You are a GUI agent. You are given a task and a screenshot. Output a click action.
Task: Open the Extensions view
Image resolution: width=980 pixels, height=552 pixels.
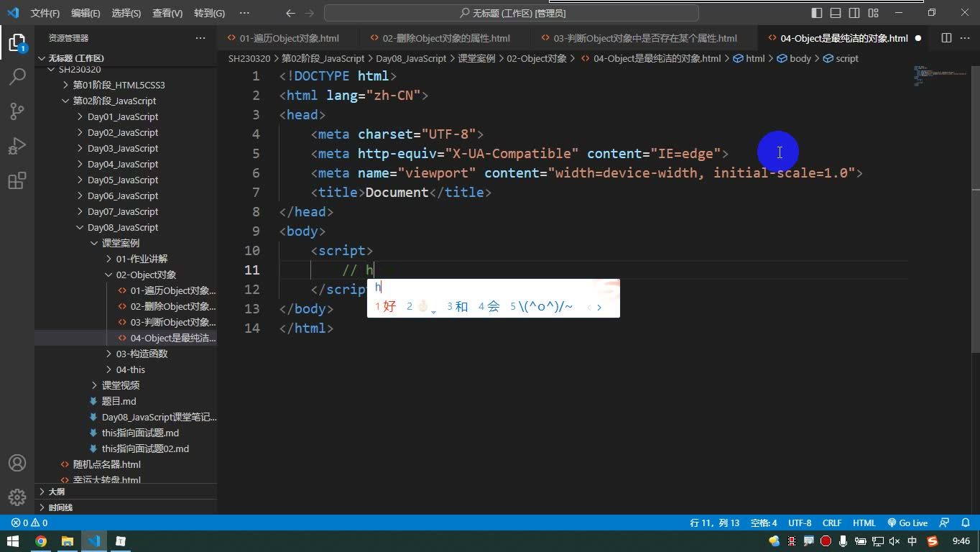(x=17, y=180)
